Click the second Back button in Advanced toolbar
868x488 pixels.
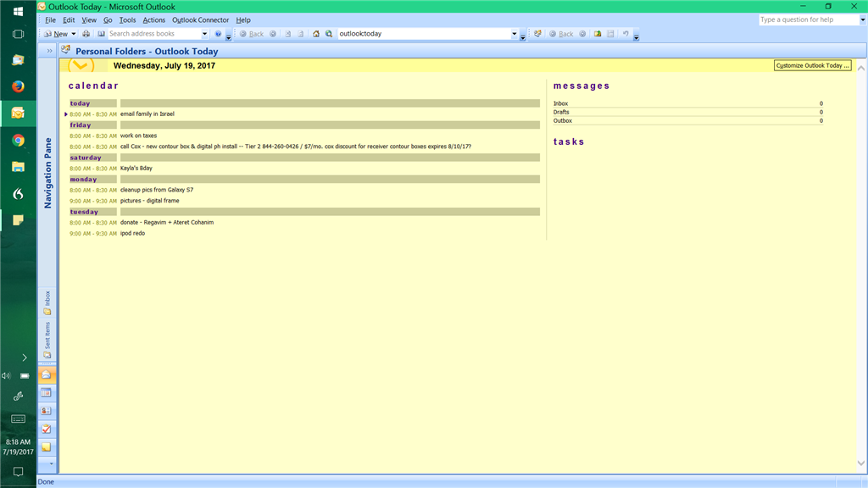pyautogui.click(x=561, y=34)
